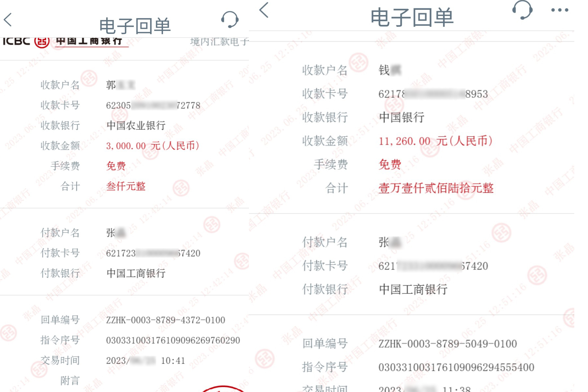
Task: Select the 3,000.00 元 amount text
Action: [153, 146]
